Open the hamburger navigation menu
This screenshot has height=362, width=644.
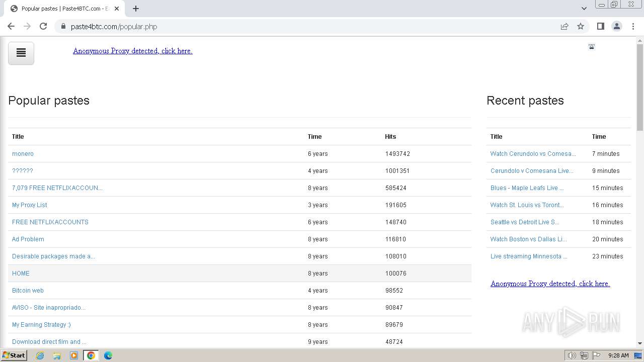(21, 53)
